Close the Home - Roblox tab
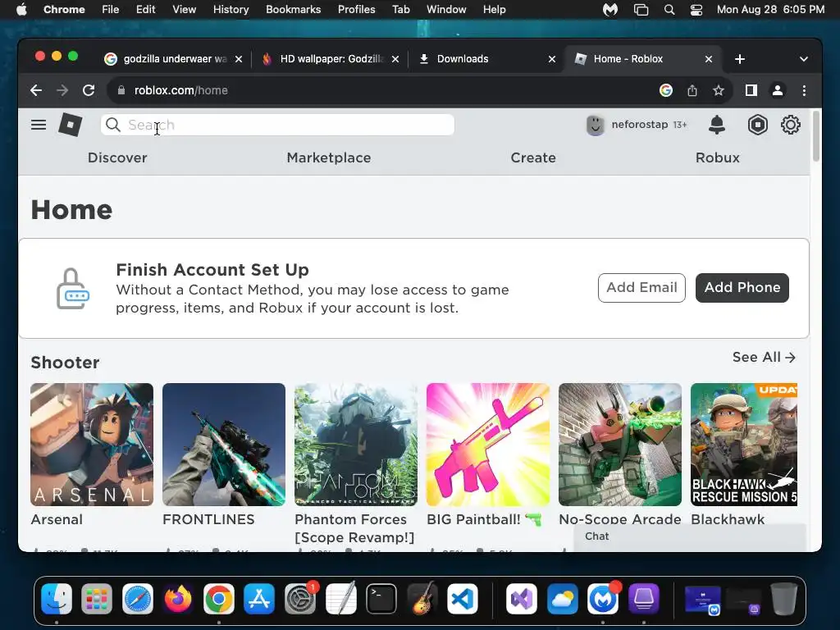 click(708, 59)
